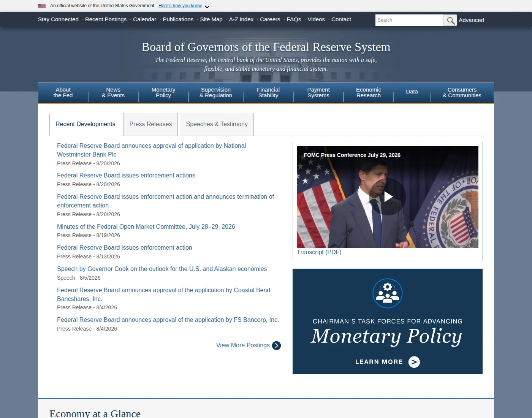Open the Site Map

(x=211, y=19)
